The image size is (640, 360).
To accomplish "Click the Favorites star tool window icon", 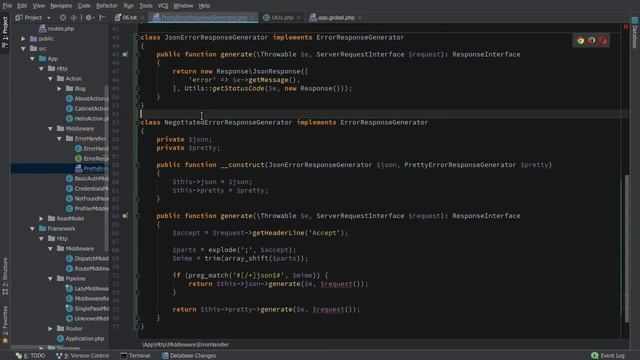I will [5, 340].
